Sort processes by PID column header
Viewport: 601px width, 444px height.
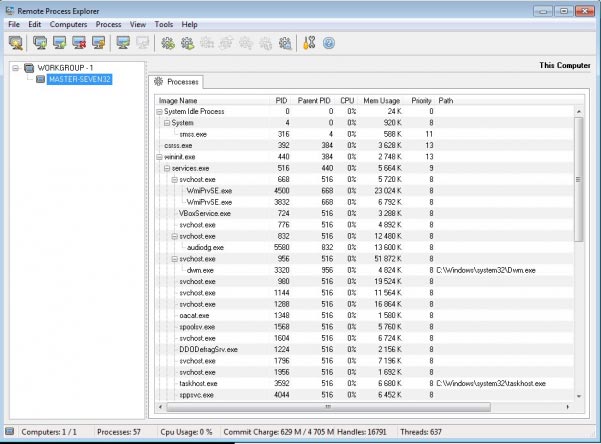pos(281,100)
